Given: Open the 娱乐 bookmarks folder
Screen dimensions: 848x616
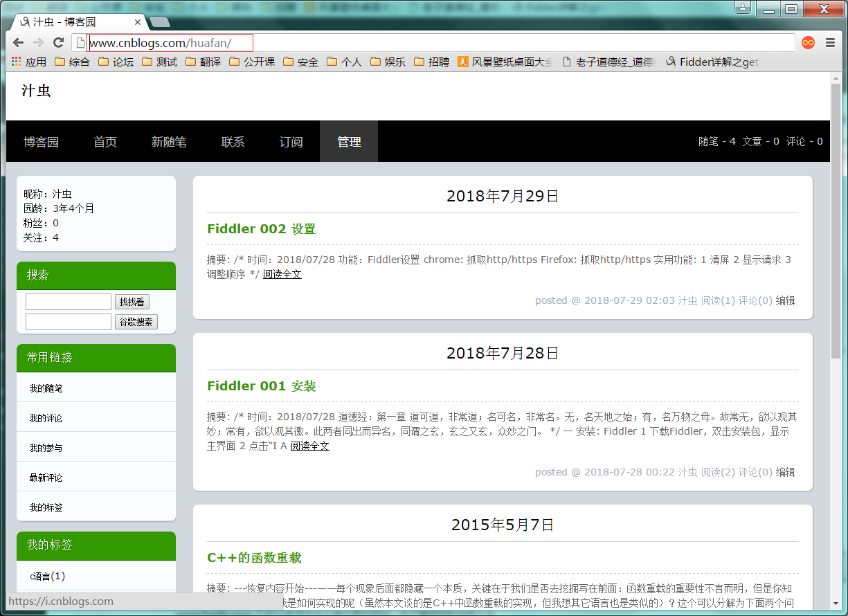Looking at the screenshot, I should click(x=388, y=62).
